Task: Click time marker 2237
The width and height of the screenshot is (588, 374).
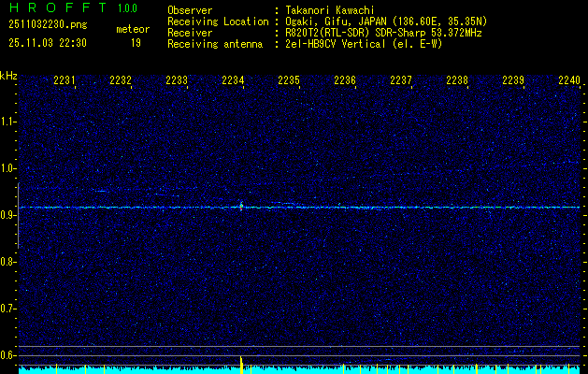Action: click(x=401, y=80)
